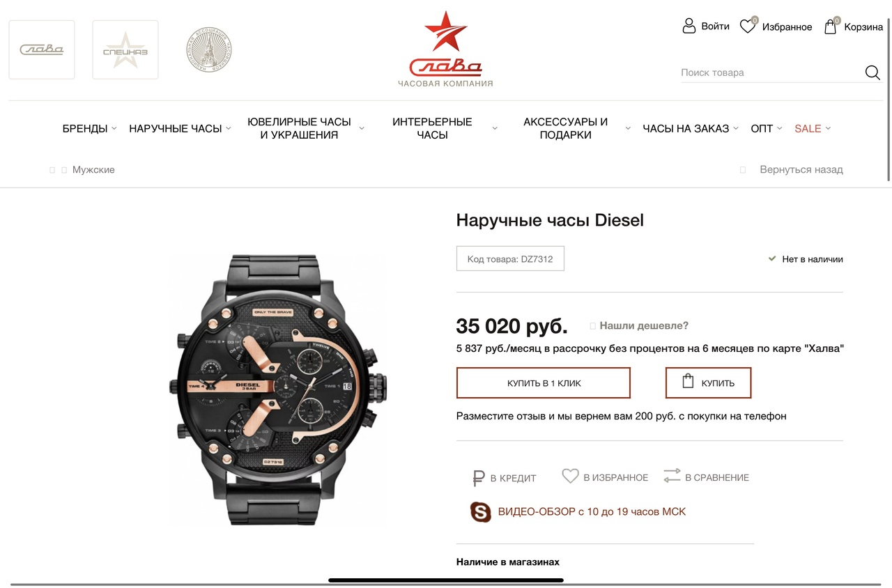
Task: Open the Спецназ brand logo tile
Action: (x=125, y=49)
